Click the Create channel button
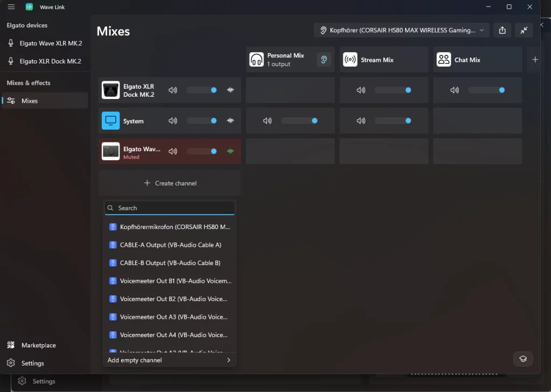The height and width of the screenshot is (392, 551). coord(170,183)
